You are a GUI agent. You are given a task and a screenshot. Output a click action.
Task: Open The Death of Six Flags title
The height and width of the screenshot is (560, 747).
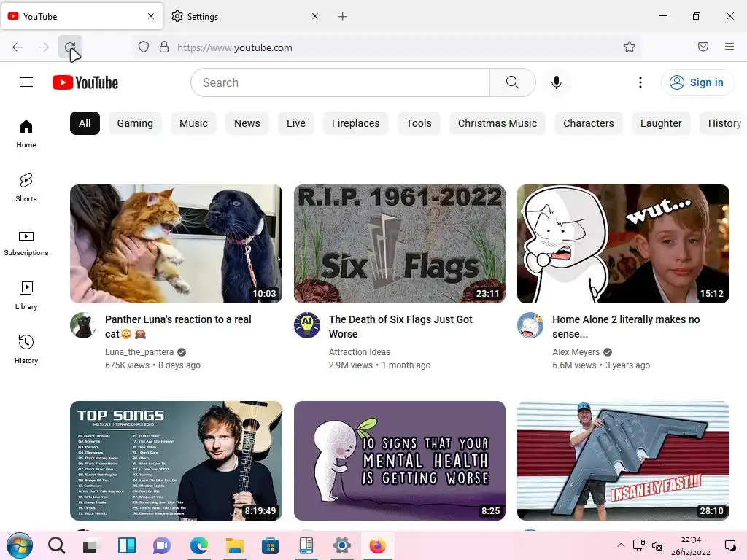pos(400,326)
